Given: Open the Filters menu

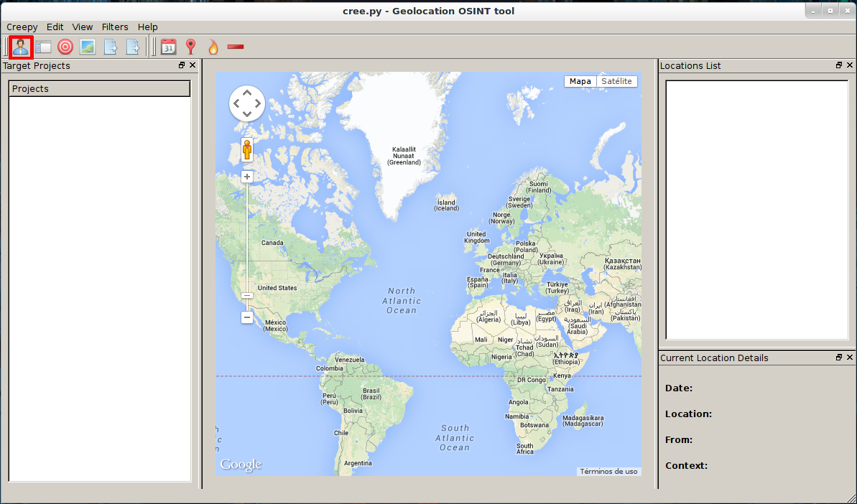Looking at the screenshot, I should tap(115, 27).
